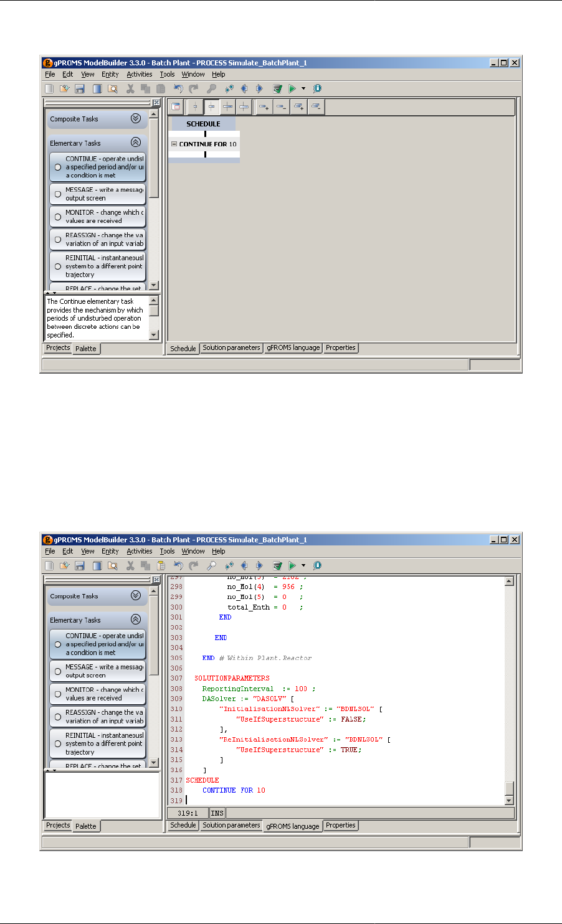Viewport: 562px width, 924px height.
Task: Click Paste clipboard icon in lower window
Action: click(161, 566)
